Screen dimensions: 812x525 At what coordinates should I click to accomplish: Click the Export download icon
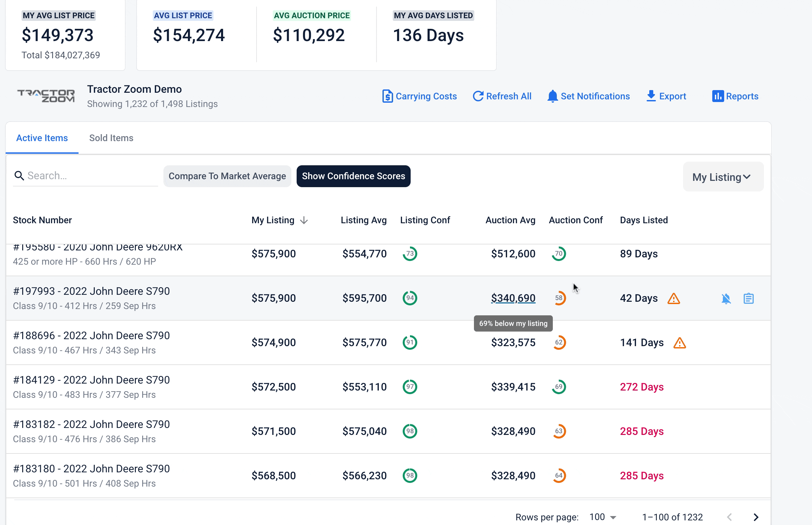651,96
